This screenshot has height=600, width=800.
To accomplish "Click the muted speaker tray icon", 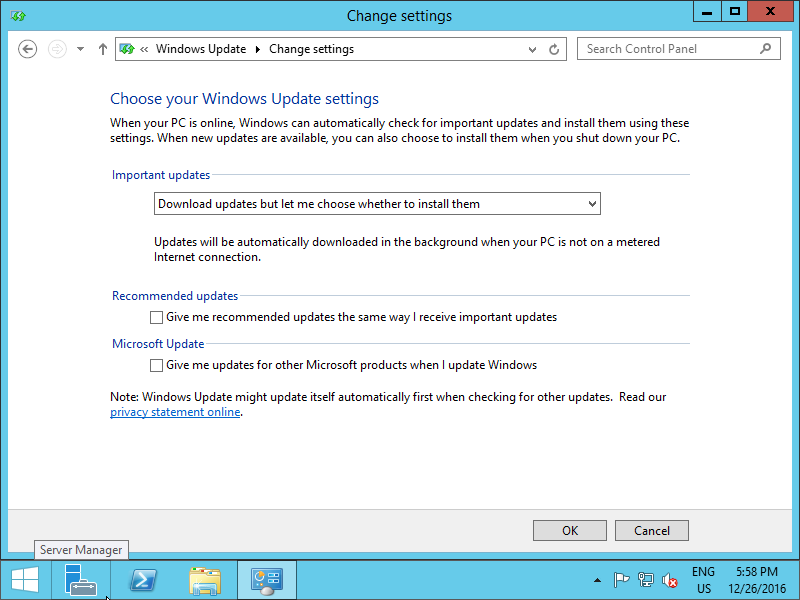I will coord(670,580).
